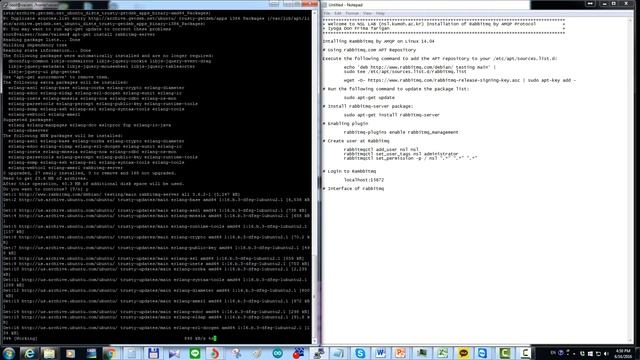Open the white Camtasia recorder taskbar icon

pos(525,353)
